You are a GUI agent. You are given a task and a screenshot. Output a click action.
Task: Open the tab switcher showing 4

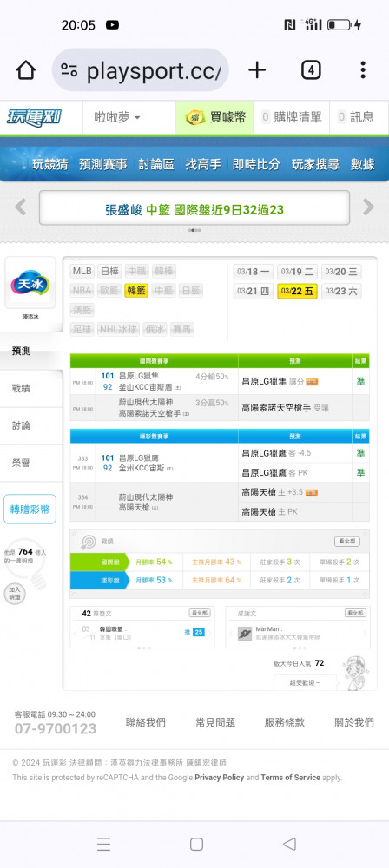(311, 70)
